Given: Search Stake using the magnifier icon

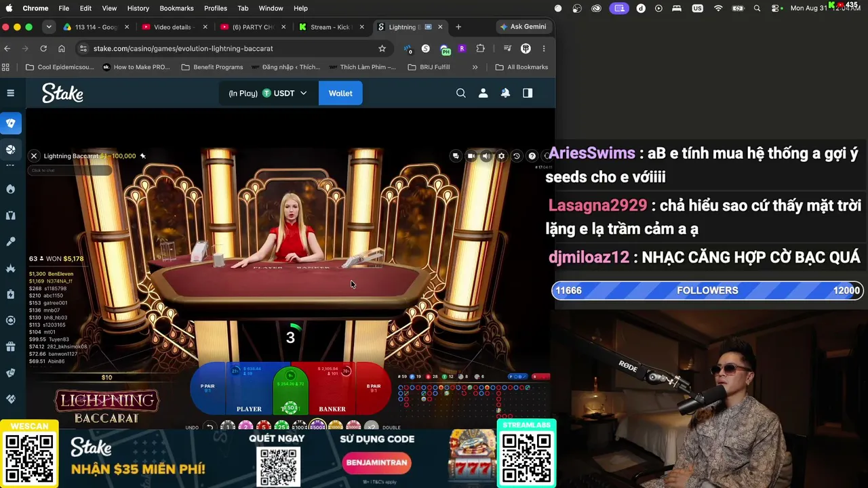Looking at the screenshot, I should (461, 93).
